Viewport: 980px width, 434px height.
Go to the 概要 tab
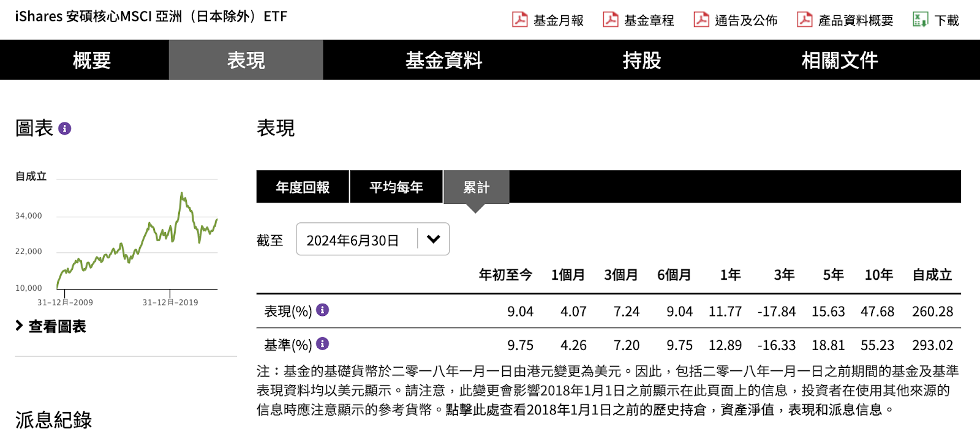point(91,60)
